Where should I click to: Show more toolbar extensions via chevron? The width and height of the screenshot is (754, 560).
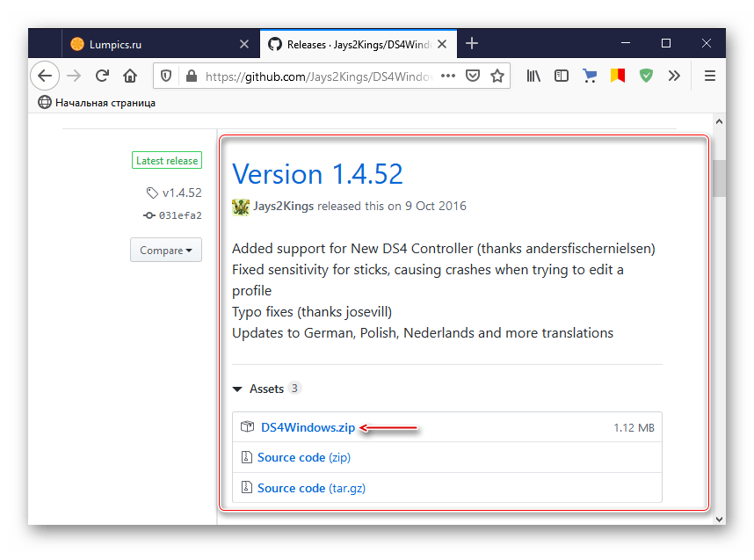point(674,76)
